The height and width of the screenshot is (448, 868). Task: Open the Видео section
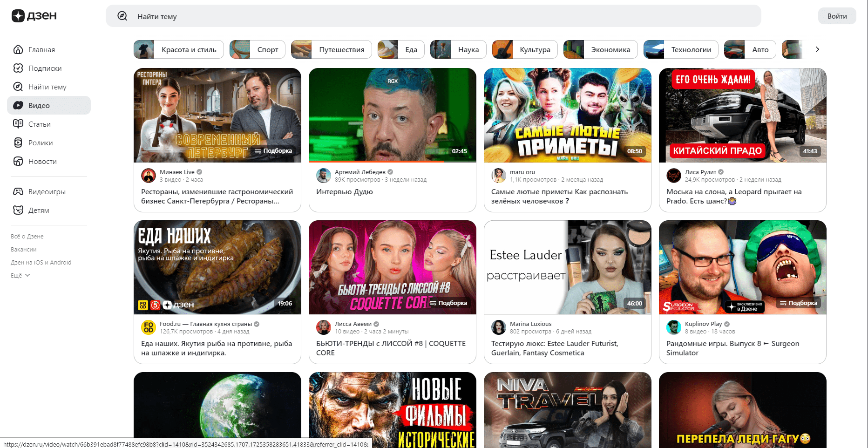(x=40, y=105)
